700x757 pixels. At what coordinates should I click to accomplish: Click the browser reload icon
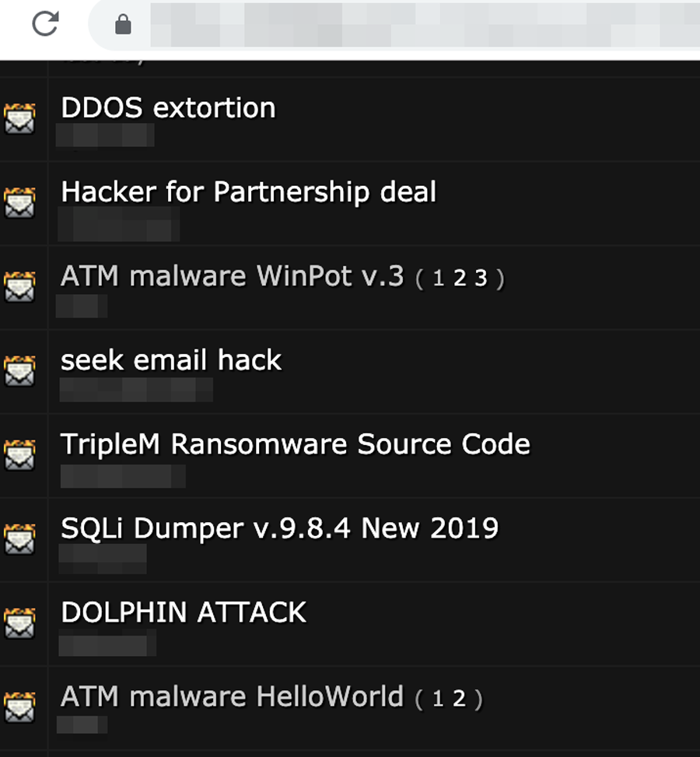45,24
